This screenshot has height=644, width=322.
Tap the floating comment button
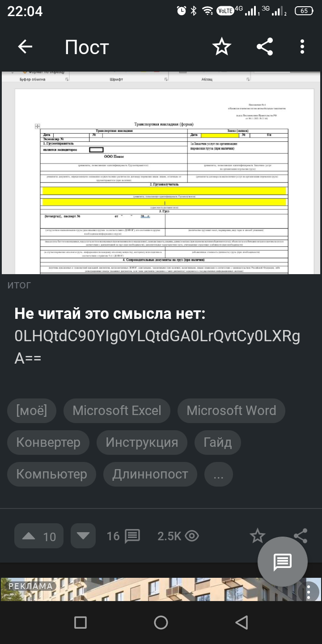click(x=283, y=562)
